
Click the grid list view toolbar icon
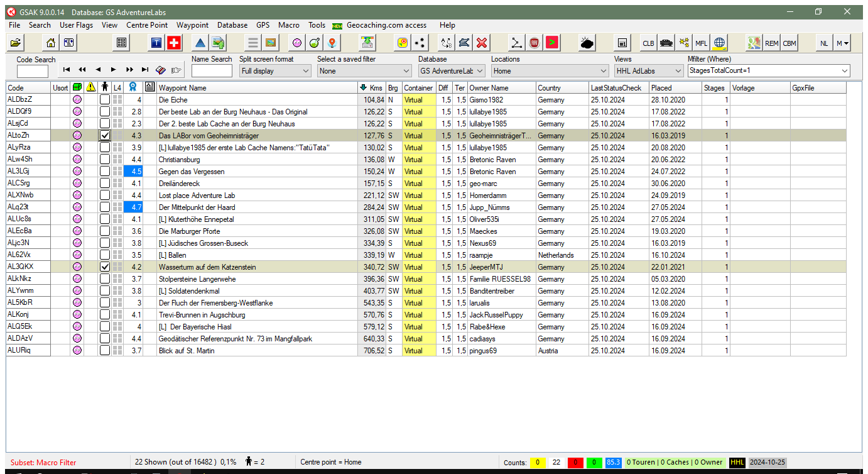pos(121,43)
